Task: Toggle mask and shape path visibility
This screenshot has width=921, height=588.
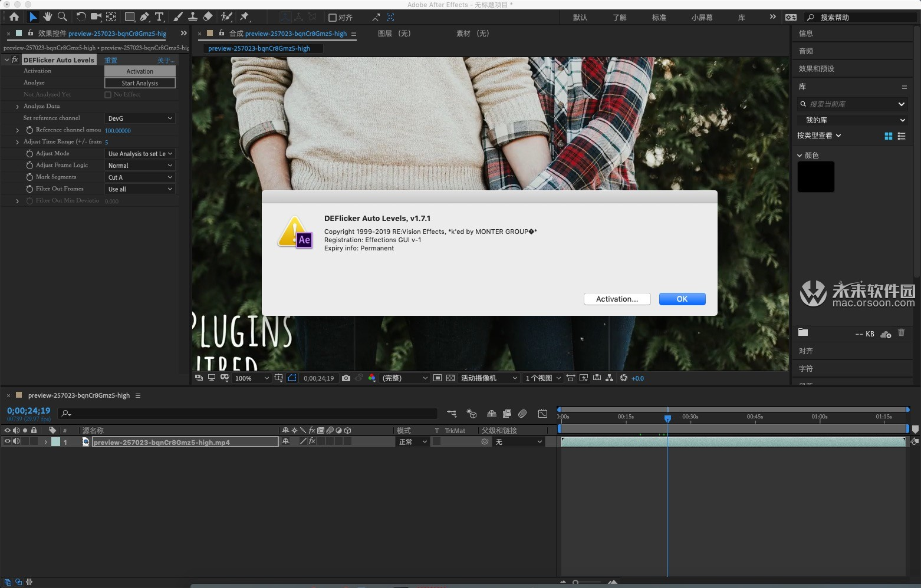Action: [x=292, y=378]
